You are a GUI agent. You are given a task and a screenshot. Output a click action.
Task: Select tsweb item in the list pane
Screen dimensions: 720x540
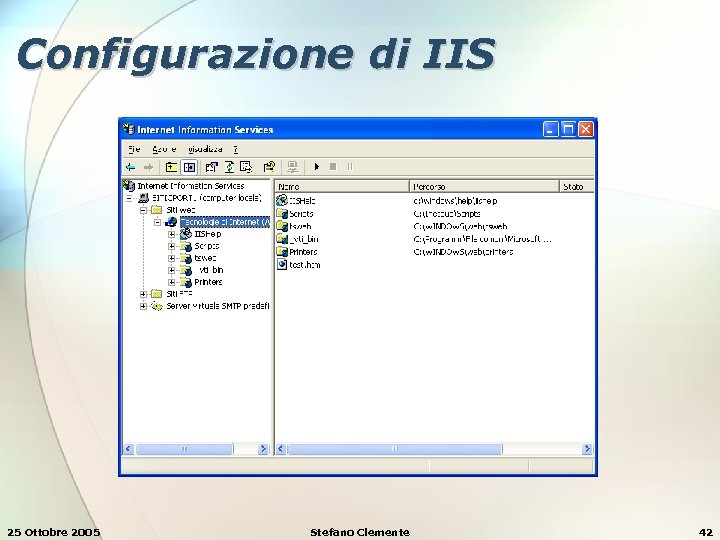pos(294,226)
